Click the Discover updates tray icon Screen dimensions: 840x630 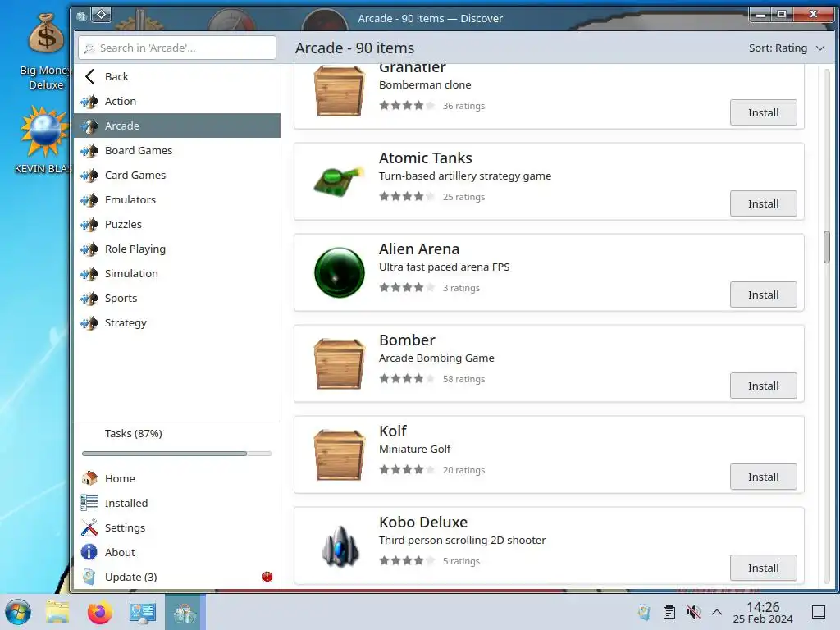(x=645, y=612)
